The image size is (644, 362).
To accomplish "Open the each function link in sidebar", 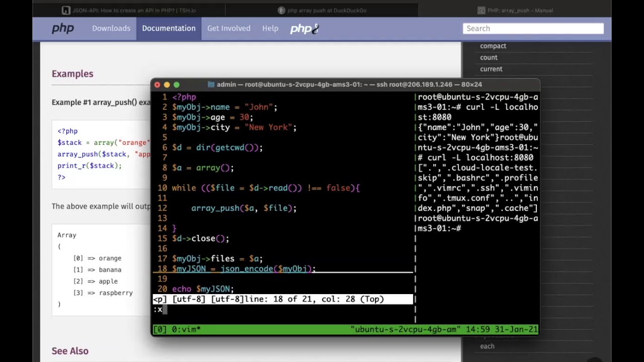I will click(487, 346).
